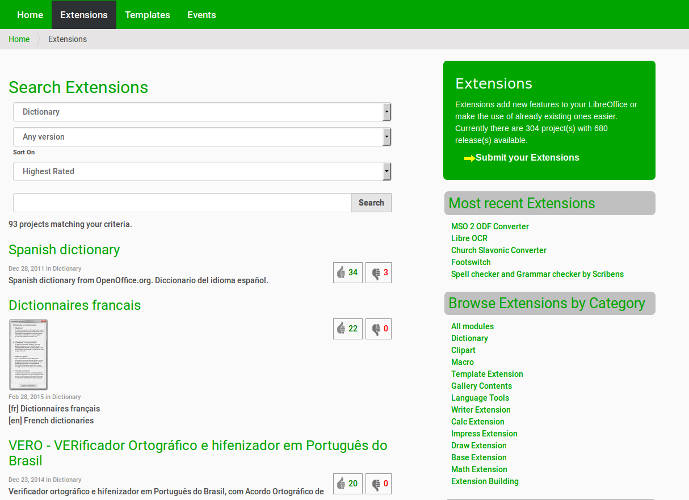Click the Search button
The image size is (689, 500).
(371, 203)
